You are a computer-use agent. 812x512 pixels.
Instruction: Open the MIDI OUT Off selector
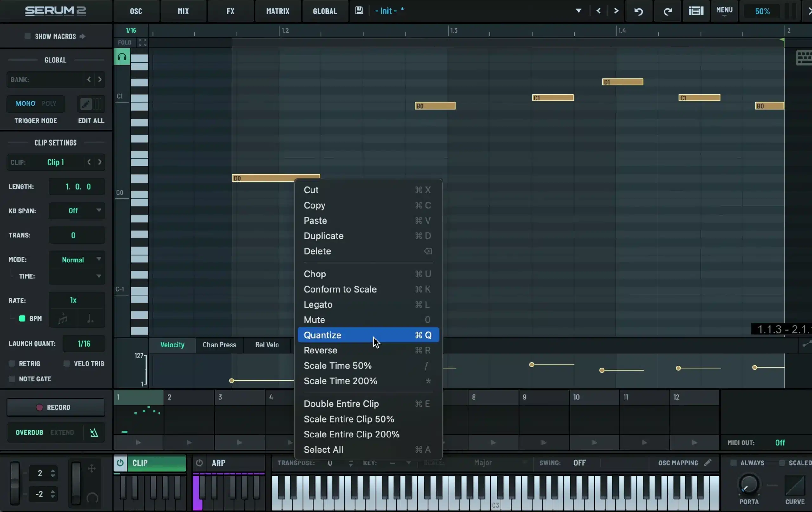(x=780, y=443)
